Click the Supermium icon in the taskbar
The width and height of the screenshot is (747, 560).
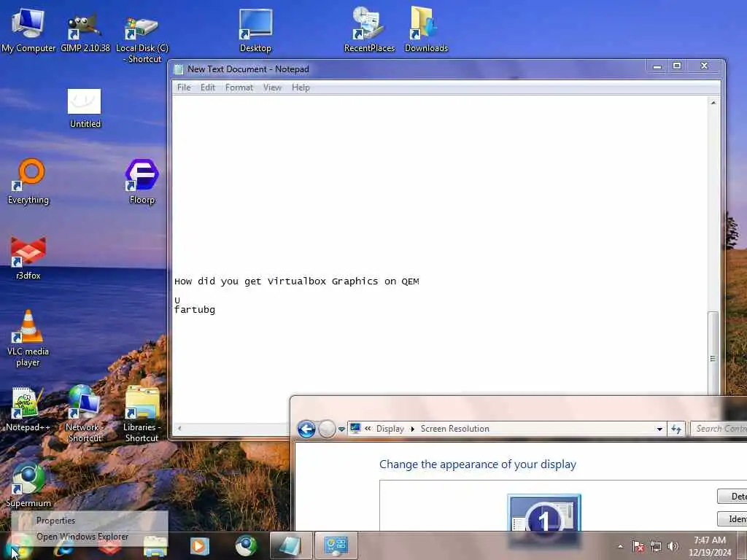pos(246,546)
